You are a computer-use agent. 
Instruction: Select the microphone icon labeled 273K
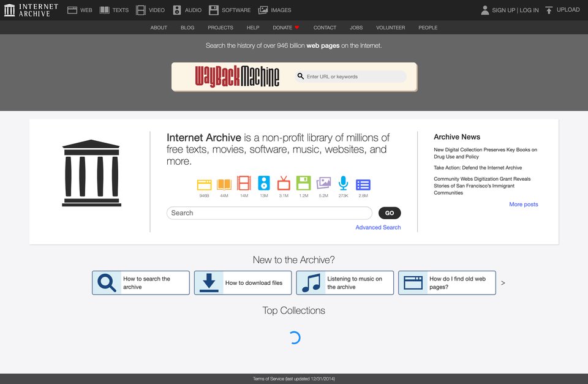[343, 183]
